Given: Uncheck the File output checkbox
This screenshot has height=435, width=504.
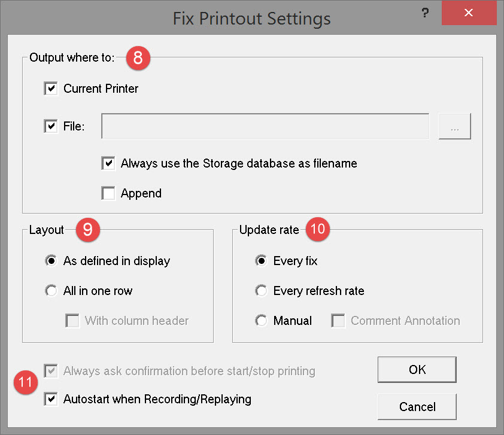Looking at the screenshot, I should coord(51,126).
